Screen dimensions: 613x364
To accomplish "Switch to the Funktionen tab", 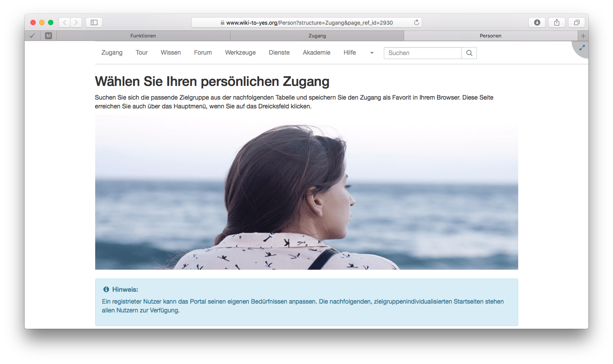I will (143, 36).
